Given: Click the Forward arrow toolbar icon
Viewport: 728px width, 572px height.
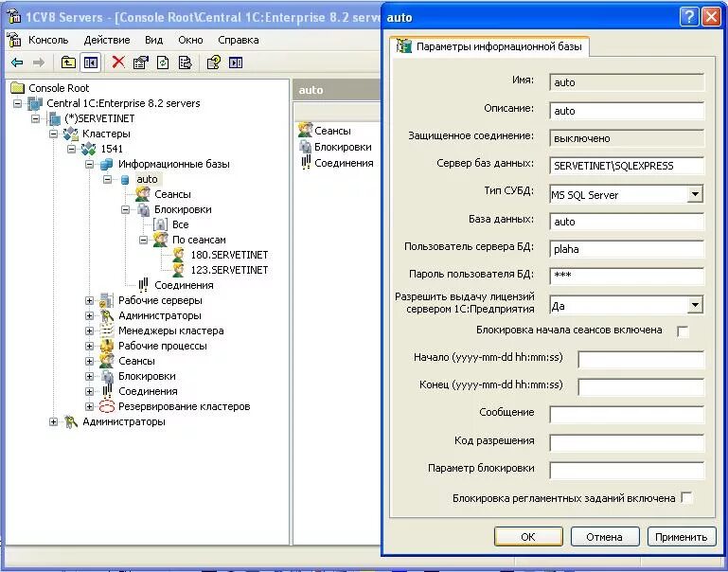Looking at the screenshot, I should point(39,63).
